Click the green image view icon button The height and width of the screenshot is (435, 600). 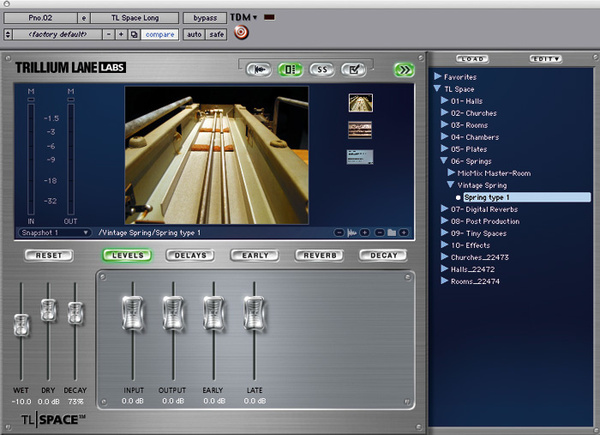tap(290, 70)
